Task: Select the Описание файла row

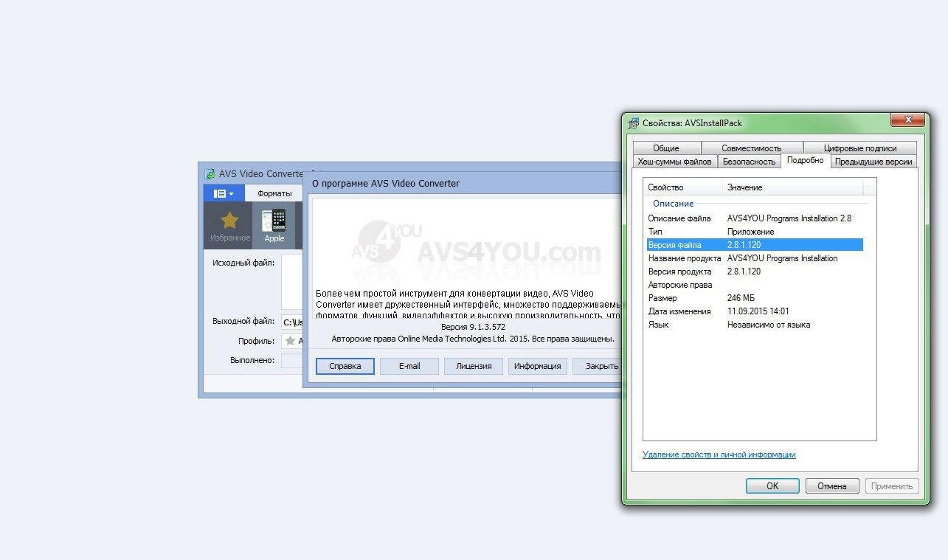Action: (x=753, y=218)
